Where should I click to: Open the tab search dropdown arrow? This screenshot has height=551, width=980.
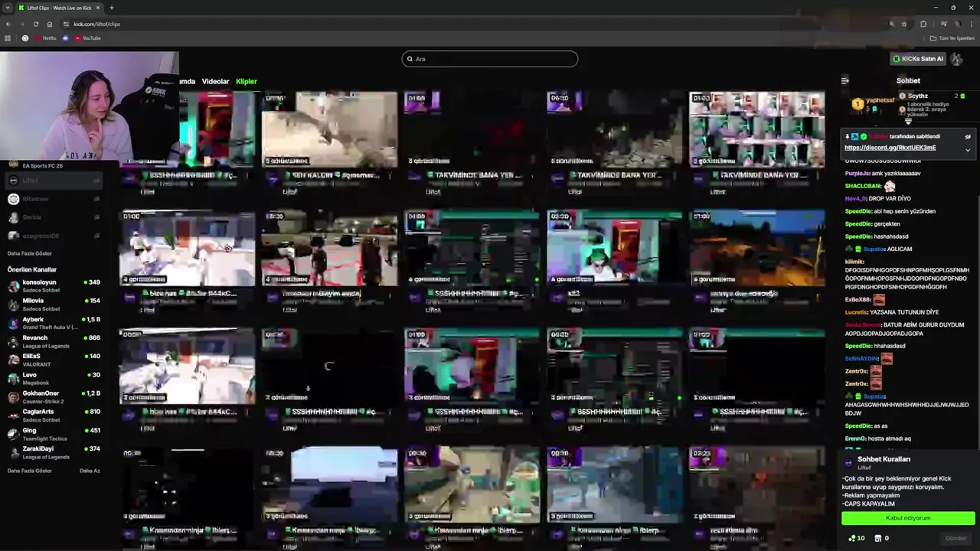7,8
